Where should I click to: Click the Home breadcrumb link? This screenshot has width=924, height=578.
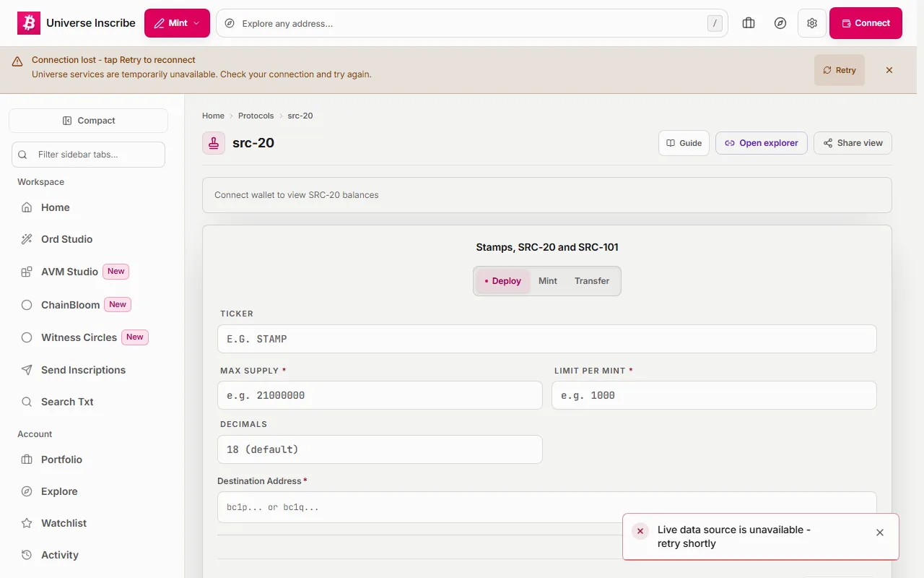213,116
